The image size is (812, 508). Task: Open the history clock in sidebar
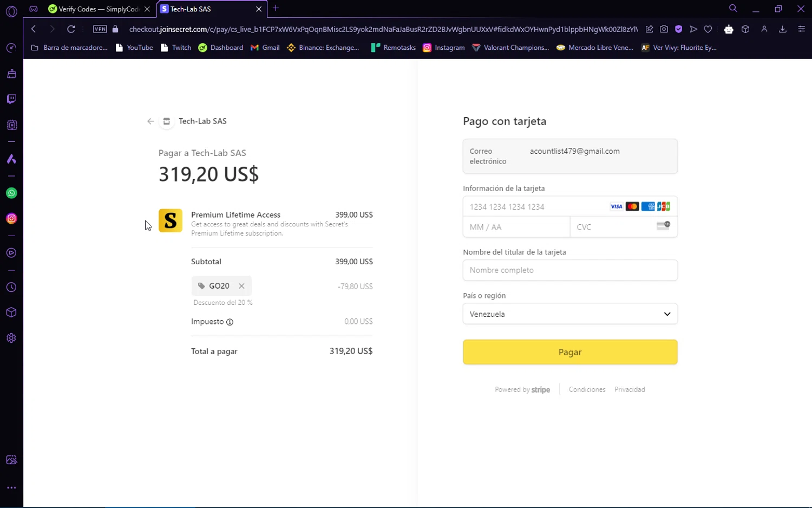11,288
